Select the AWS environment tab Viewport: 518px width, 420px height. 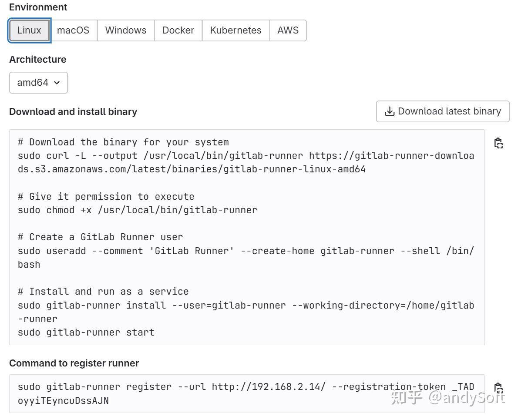(x=288, y=30)
